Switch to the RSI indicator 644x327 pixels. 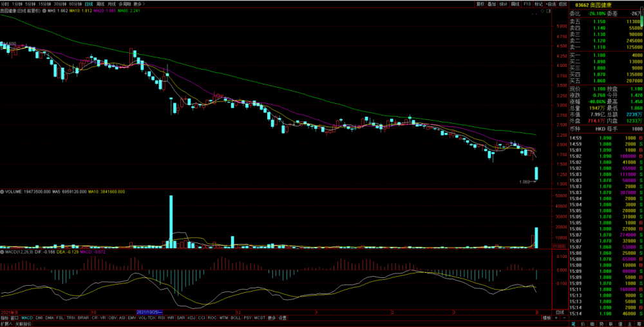pyautogui.click(x=162, y=318)
